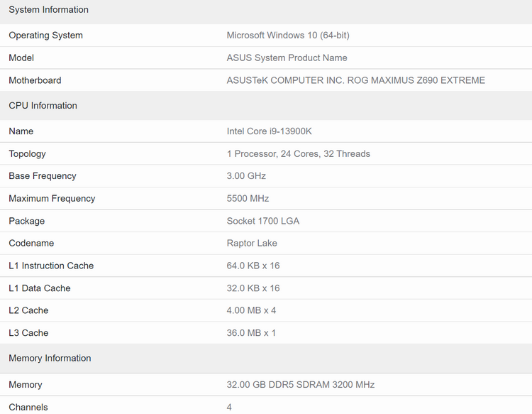
Task: Select the Operating System row label
Action: [45, 36]
